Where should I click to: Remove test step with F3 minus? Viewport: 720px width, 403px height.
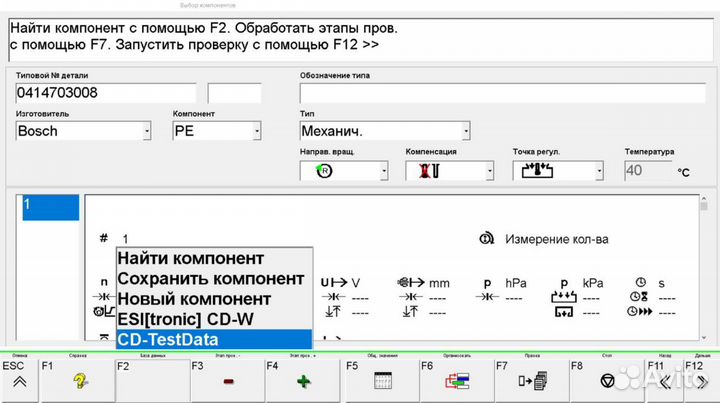pyautogui.click(x=228, y=380)
